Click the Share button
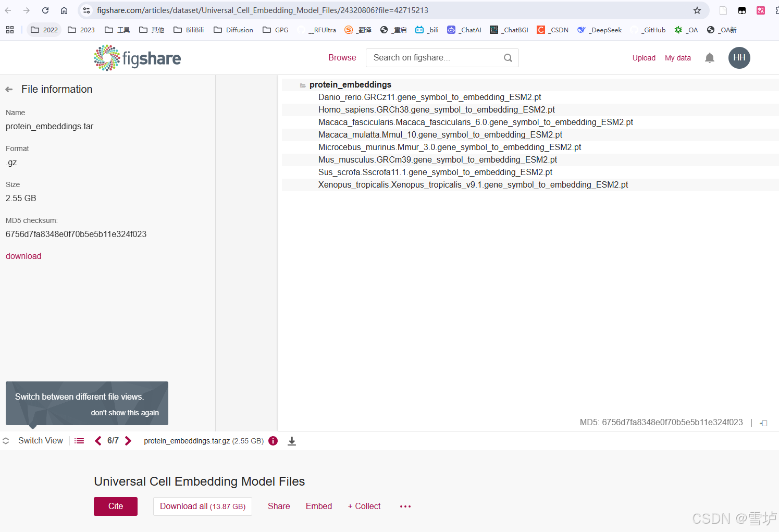Image resolution: width=779 pixels, height=532 pixels. pos(279,506)
